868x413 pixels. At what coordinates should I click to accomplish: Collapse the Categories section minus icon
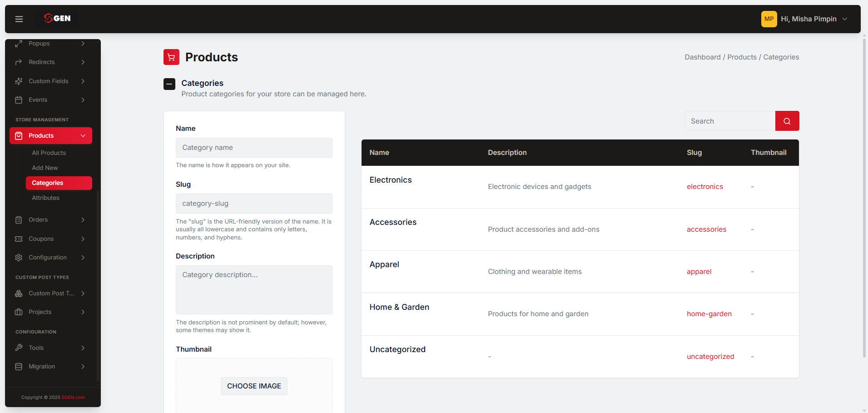[x=169, y=84]
